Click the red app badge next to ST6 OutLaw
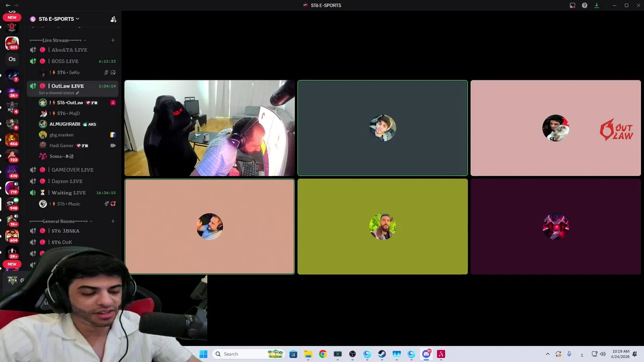Screen dimensions: 644x362 (x=113, y=103)
